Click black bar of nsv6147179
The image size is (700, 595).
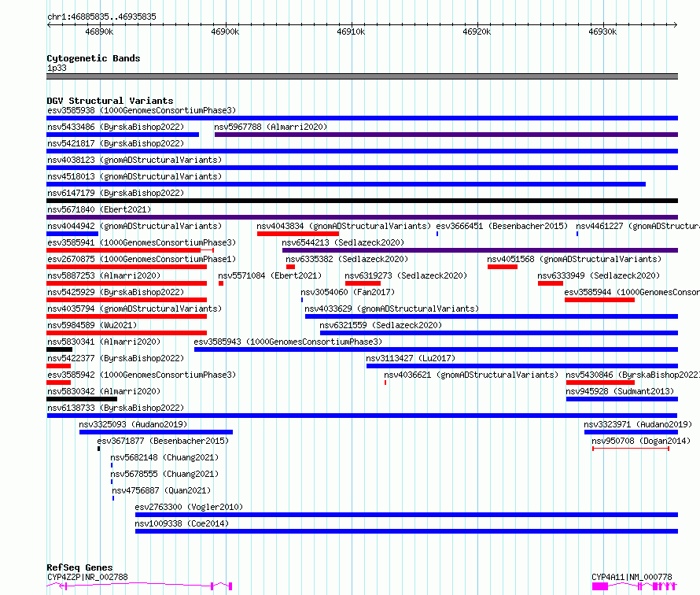pos(362,201)
